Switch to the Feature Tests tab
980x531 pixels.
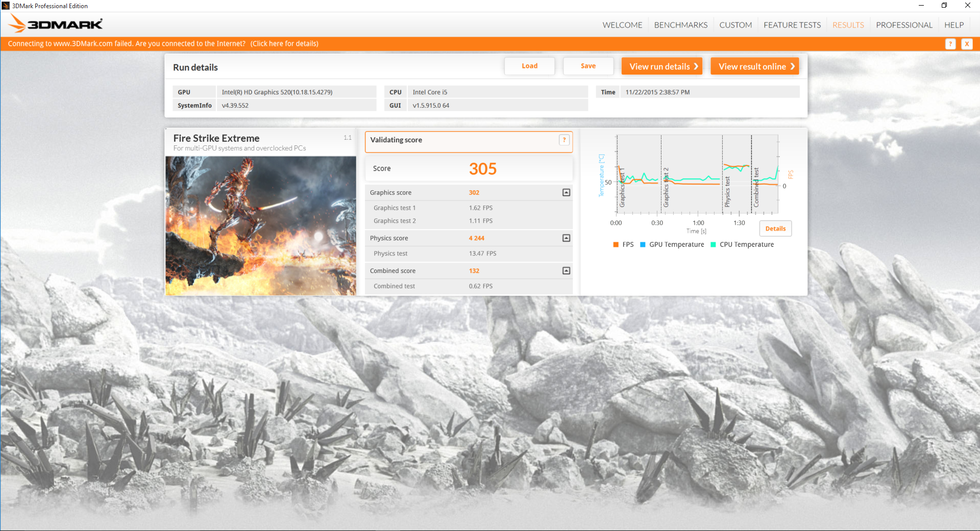coord(792,25)
